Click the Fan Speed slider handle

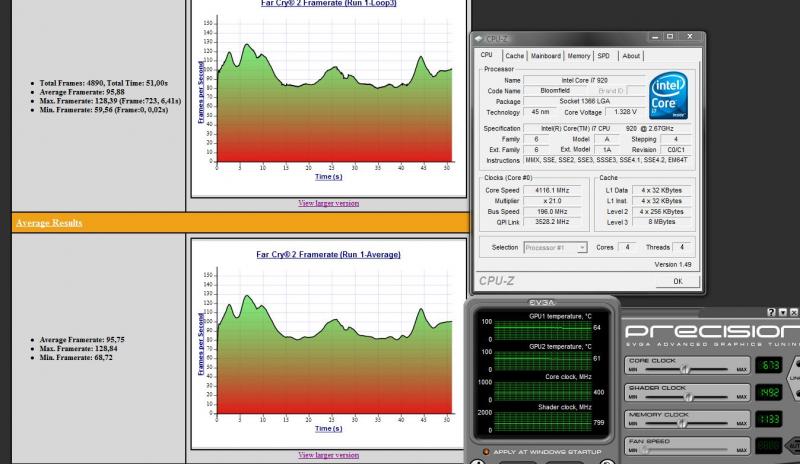(645, 450)
